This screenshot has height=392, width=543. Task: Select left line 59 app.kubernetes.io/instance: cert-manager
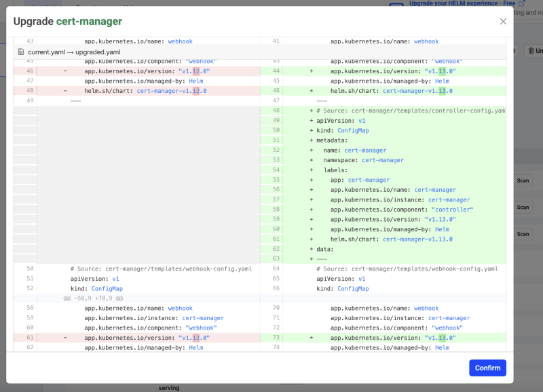pyautogui.click(x=137, y=318)
